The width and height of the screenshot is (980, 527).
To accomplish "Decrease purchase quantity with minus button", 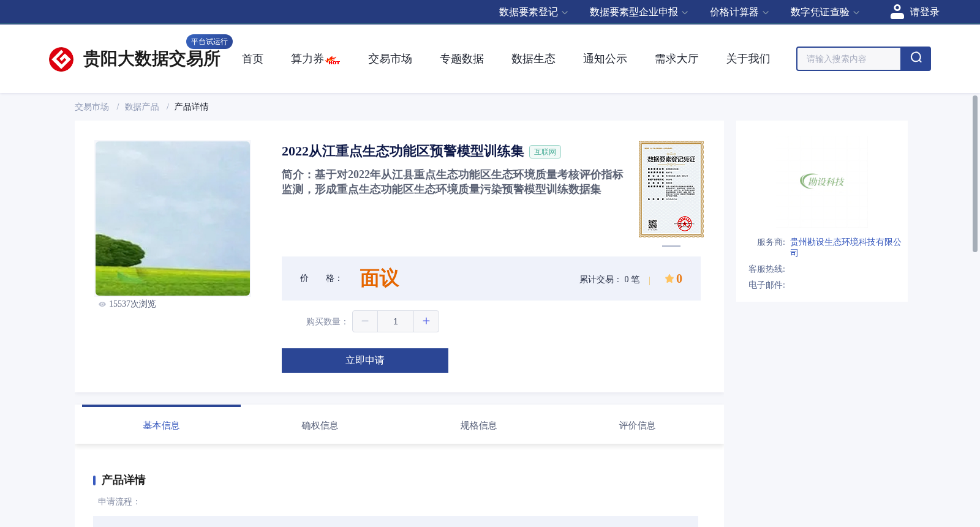I will tap(365, 321).
